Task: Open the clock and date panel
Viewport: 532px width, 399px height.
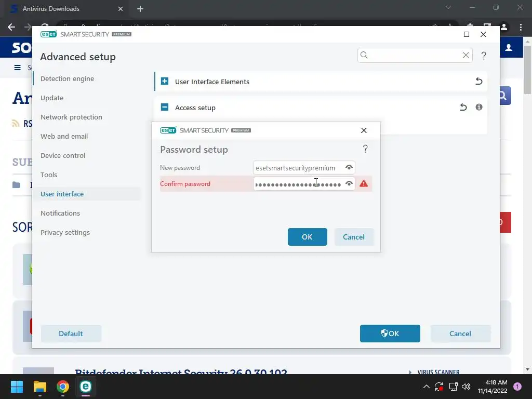Action: point(493,387)
